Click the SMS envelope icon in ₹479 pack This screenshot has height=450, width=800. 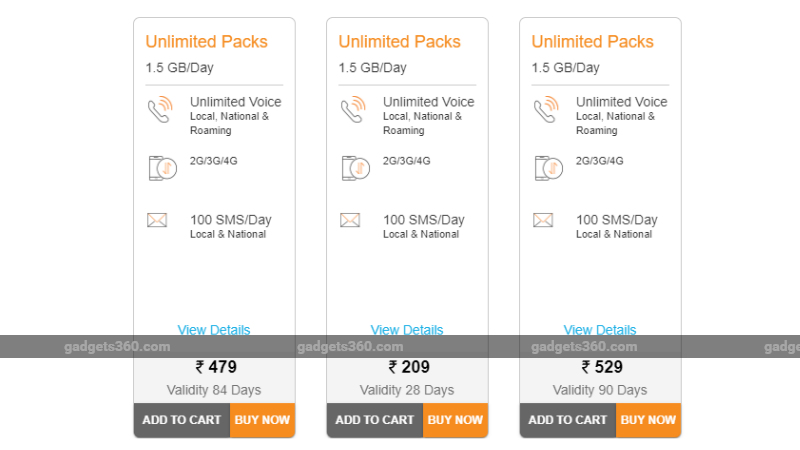click(x=157, y=220)
